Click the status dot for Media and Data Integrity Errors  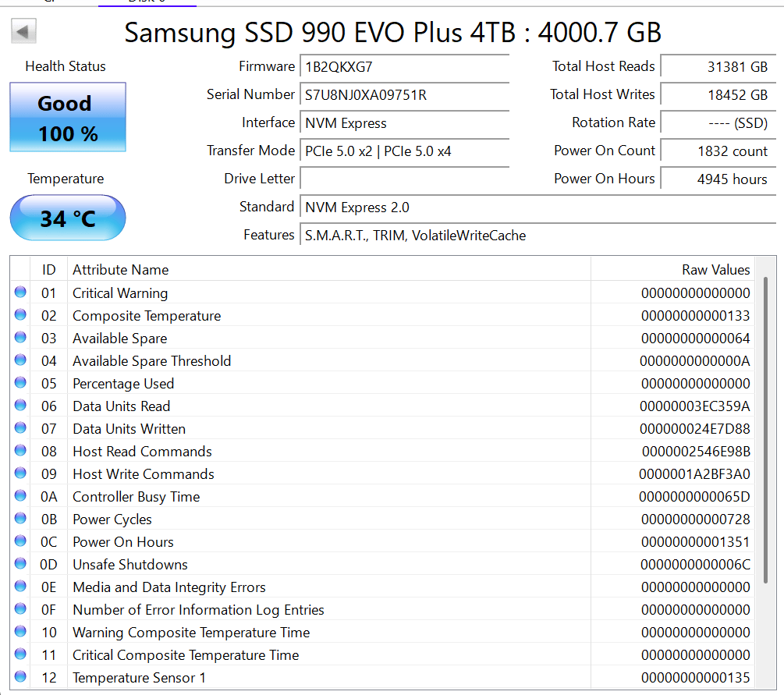pos(20,586)
